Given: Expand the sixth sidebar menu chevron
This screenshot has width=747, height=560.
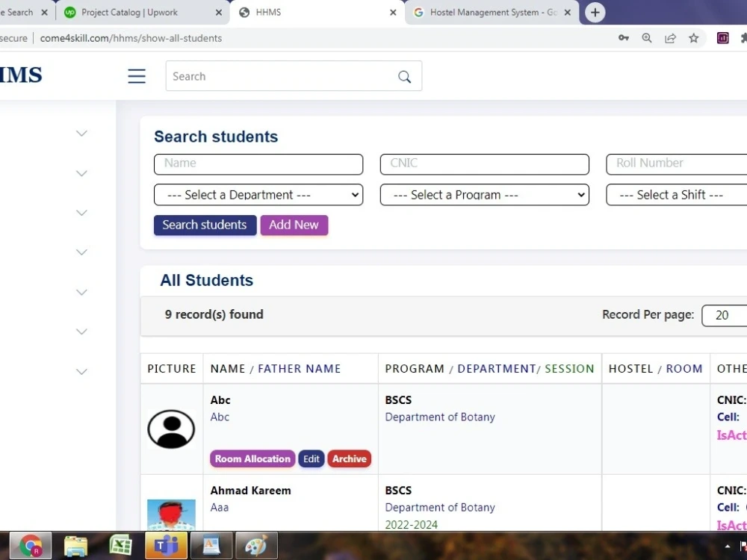Looking at the screenshot, I should click(x=82, y=332).
